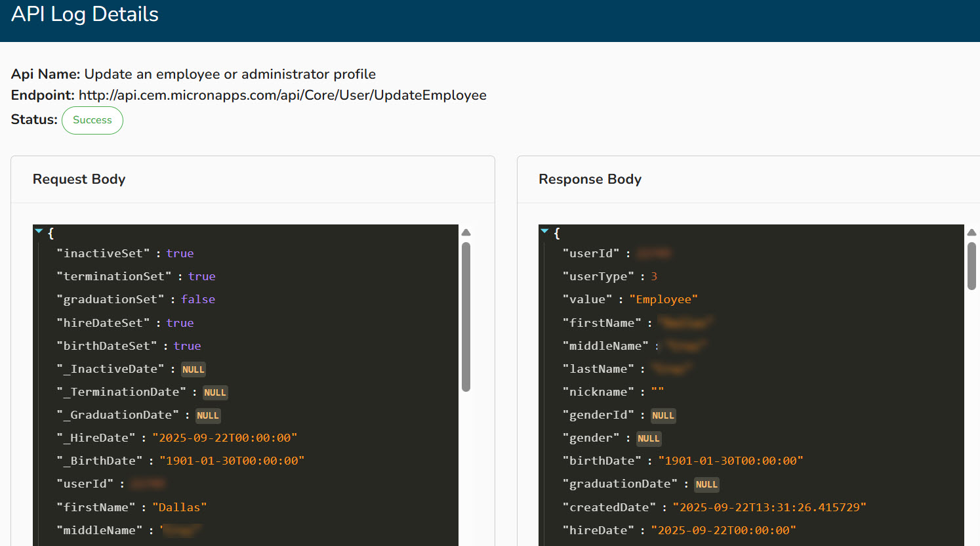Click the API Log Details title
The width and height of the screenshot is (980, 546).
(85, 14)
